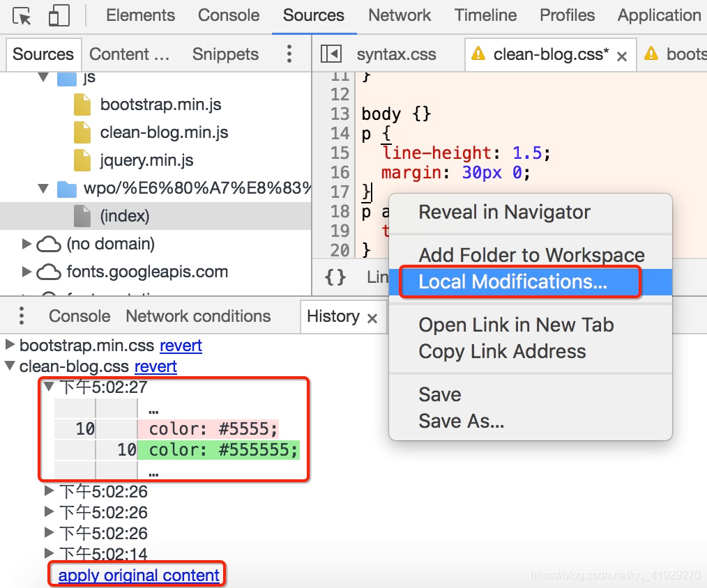This screenshot has width=707, height=588.
Task: Expand the (no domain) tree node
Action: [x=26, y=244]
